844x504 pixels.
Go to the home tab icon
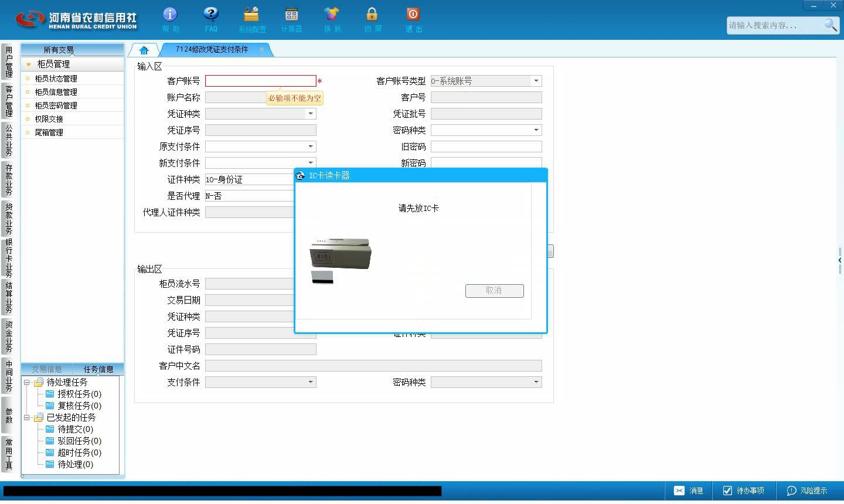click(144, 50)
